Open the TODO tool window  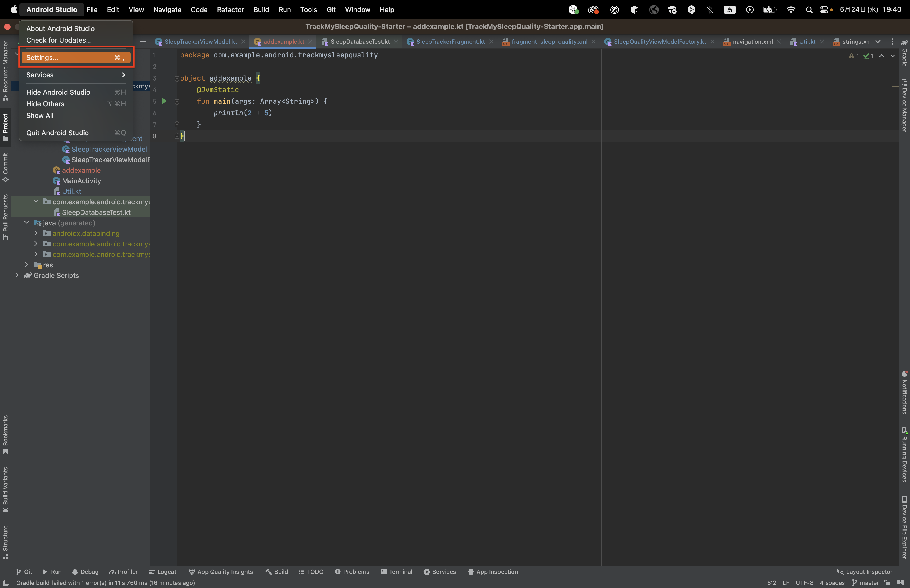point(311,572)
